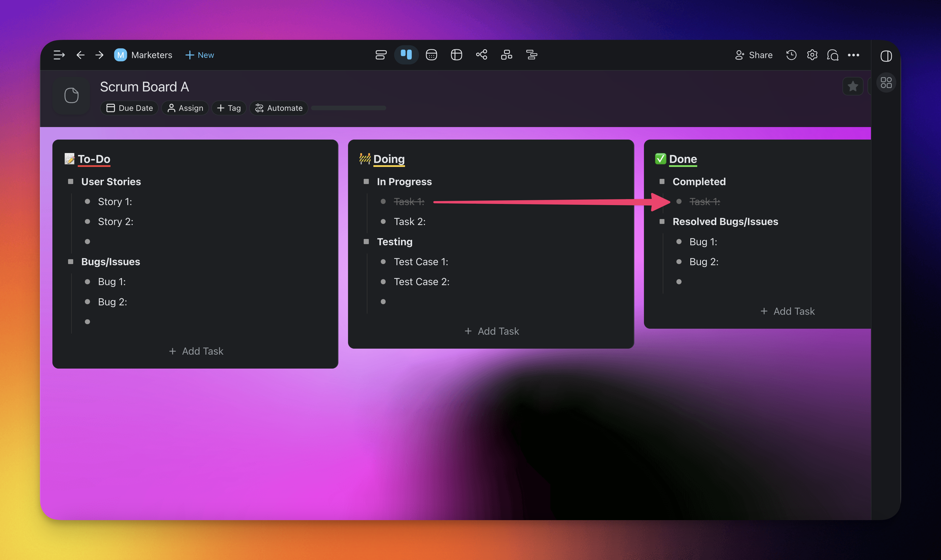Switch to the Gantt timeline view icon
Screen dimensions: 941x560
[x=532, y=55]
